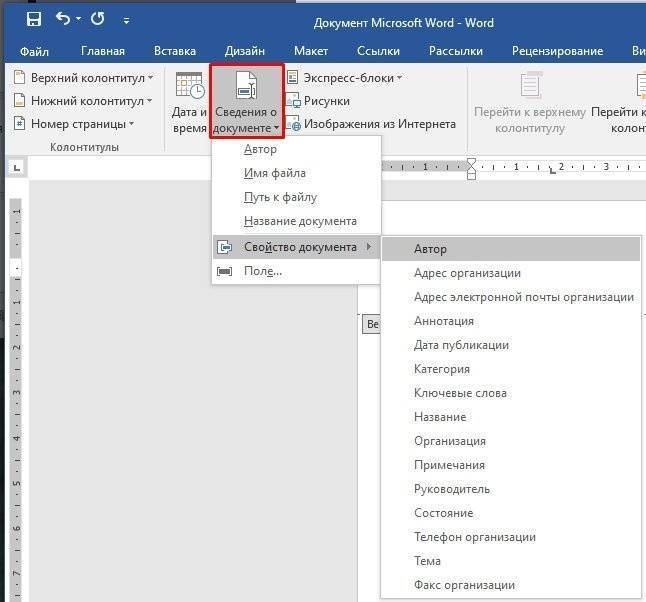Click the Save icon in title bar
Image resolution: width=646 pixels, height=602 pixels.
[x=33, y=19]
